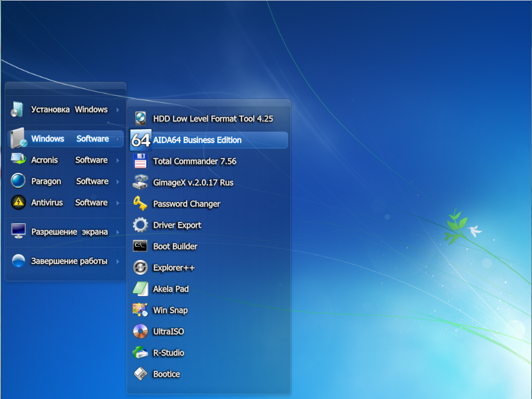The image size is (532, 399).
Task: Expand the Acronis Software submenu arrow
Action: [x=118, y=160]
